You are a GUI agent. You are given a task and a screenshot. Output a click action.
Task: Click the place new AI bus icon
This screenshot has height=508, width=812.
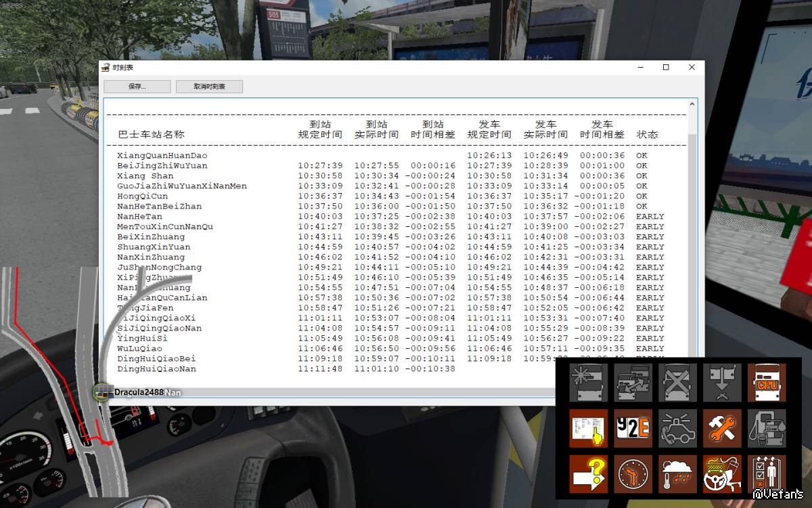point(588,383)
